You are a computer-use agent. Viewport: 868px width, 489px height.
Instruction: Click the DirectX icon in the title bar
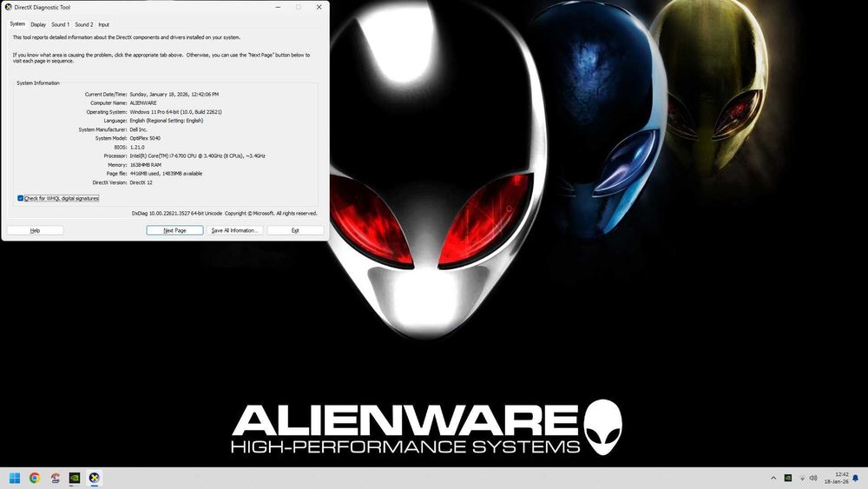[9, 7]
